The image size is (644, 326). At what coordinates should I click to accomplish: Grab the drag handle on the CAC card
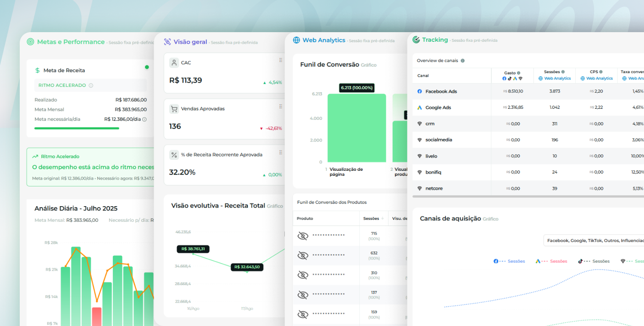281,60
